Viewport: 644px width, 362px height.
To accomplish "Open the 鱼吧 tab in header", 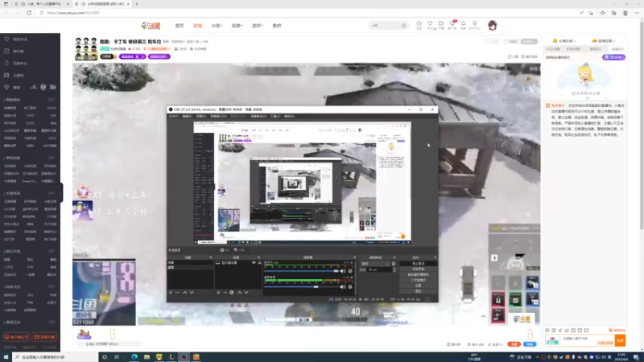I will (x=277, y=26).
